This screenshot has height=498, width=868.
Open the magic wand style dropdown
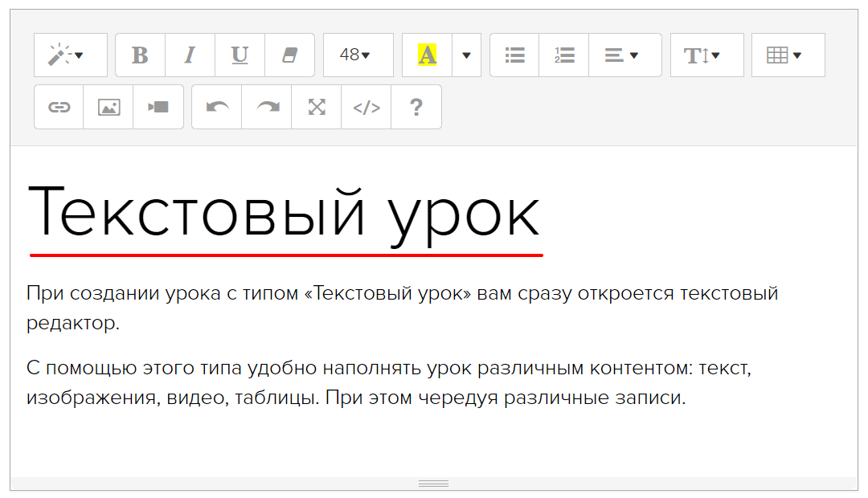pos(70,55)
